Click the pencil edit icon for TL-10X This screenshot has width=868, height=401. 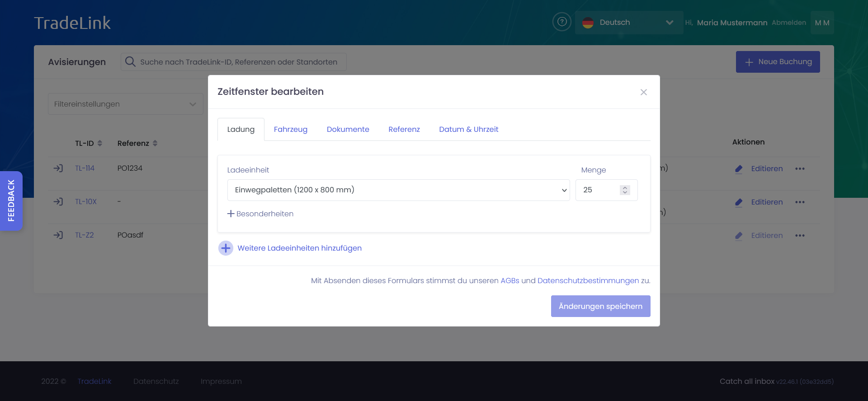[739, 202]
